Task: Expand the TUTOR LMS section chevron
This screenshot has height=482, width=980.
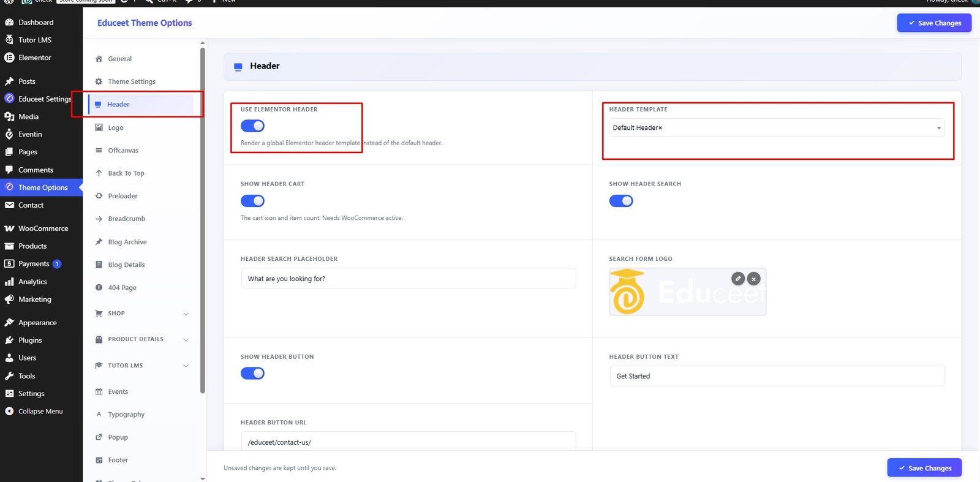Action: coord(186,366)
